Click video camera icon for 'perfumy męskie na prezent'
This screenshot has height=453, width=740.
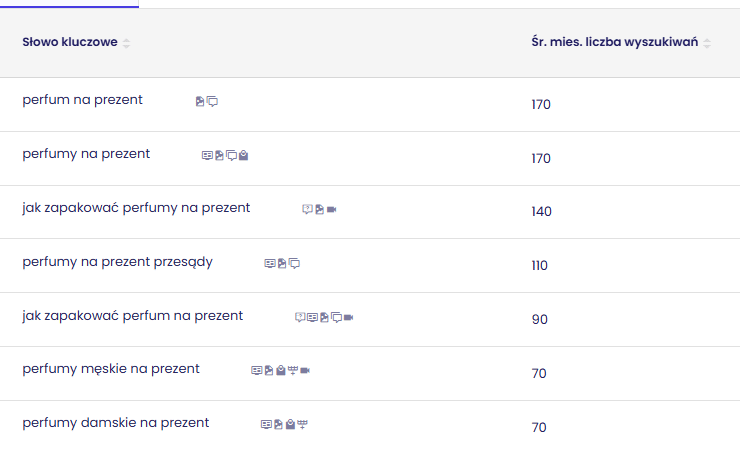click(305, 370)
